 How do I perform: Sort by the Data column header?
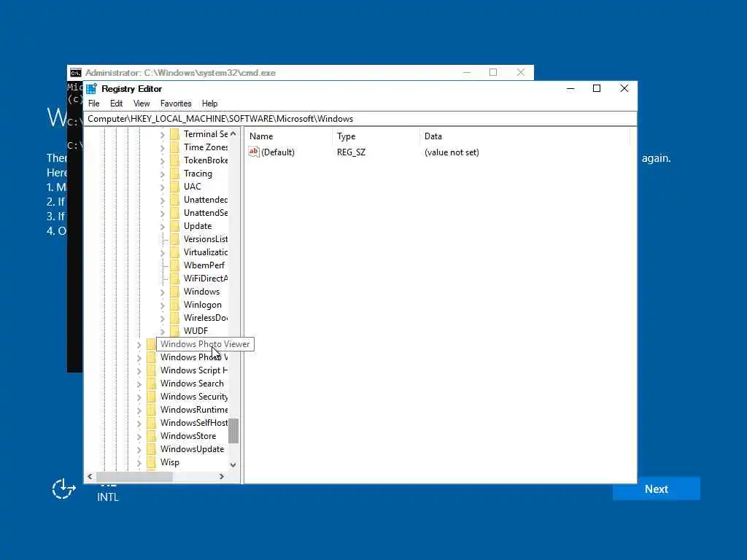[x=525, y=136]
